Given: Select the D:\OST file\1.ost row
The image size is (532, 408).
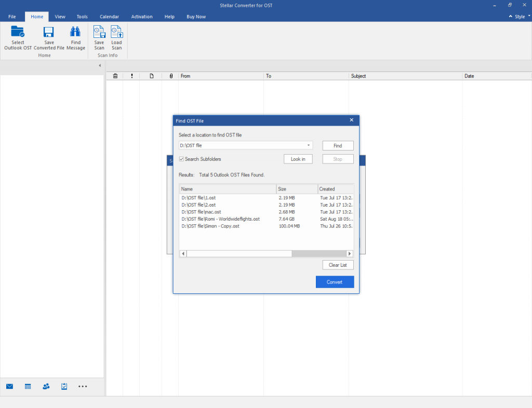Looking at the screenshot, I should (267, 198).
